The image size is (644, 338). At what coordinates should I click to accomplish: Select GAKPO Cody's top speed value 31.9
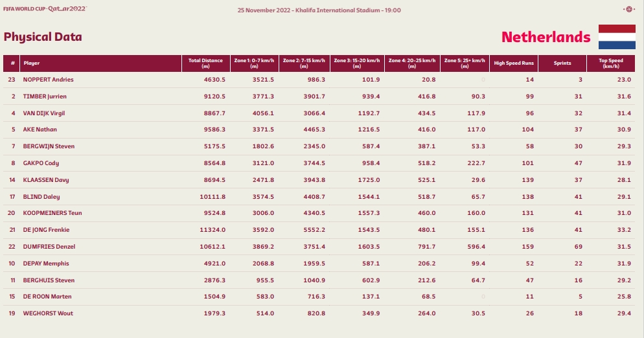click(x=624, y=163)
